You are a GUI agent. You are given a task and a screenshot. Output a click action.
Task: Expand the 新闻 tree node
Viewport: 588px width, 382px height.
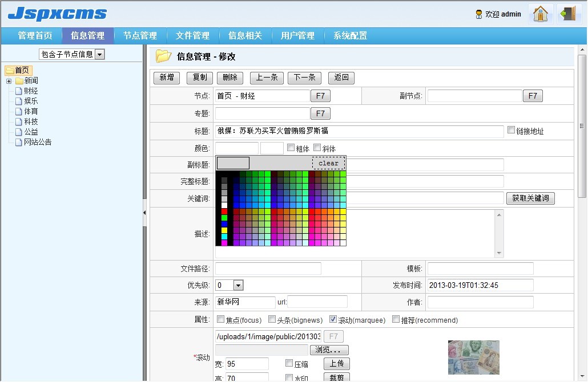point(9,80)
